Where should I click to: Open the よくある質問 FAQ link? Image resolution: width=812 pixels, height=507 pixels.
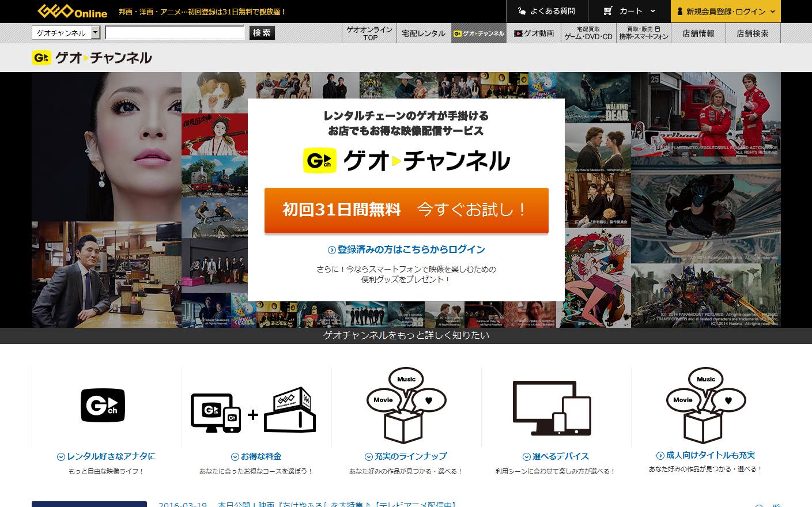[546, 11]
